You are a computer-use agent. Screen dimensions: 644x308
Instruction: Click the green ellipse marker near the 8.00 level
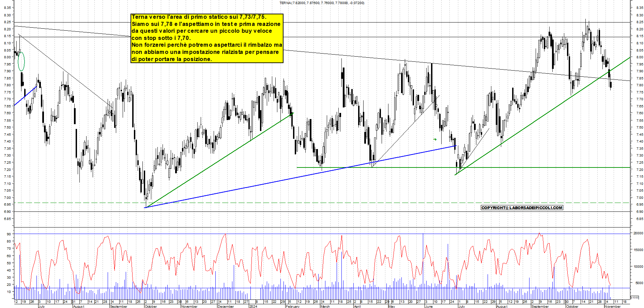[21, 61]
